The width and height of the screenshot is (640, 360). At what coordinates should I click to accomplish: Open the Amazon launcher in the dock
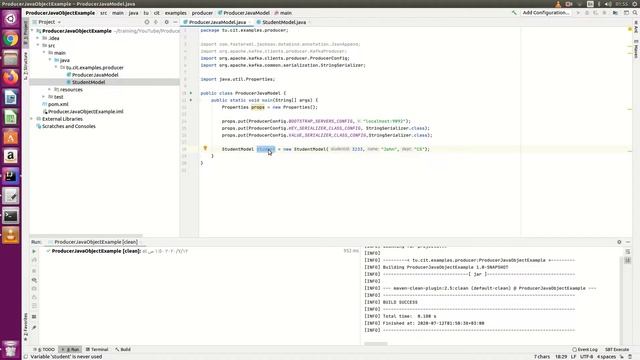point(11,156)
